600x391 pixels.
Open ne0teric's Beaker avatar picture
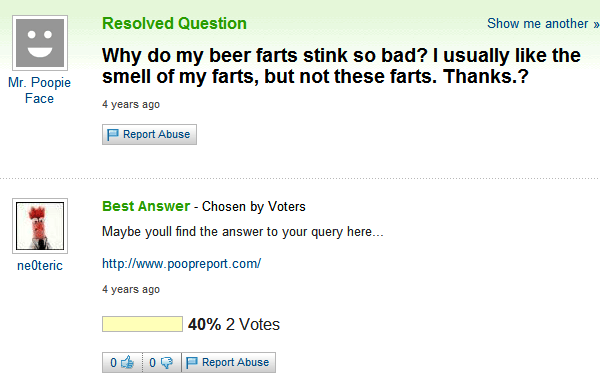pos(40,226)
